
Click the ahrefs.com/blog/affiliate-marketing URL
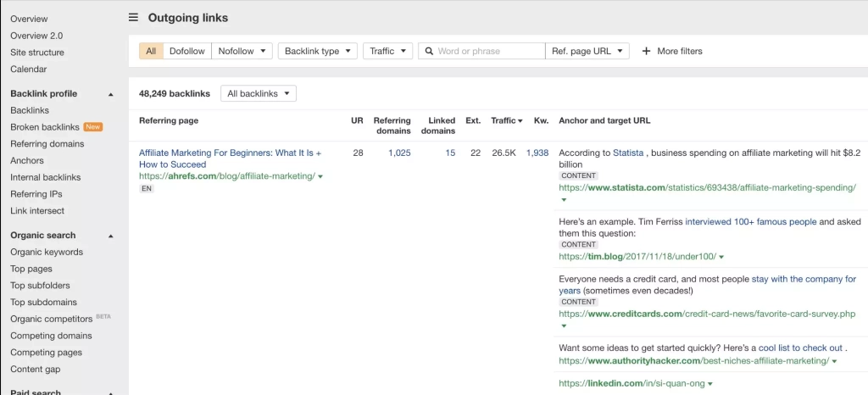pos(227,176)
